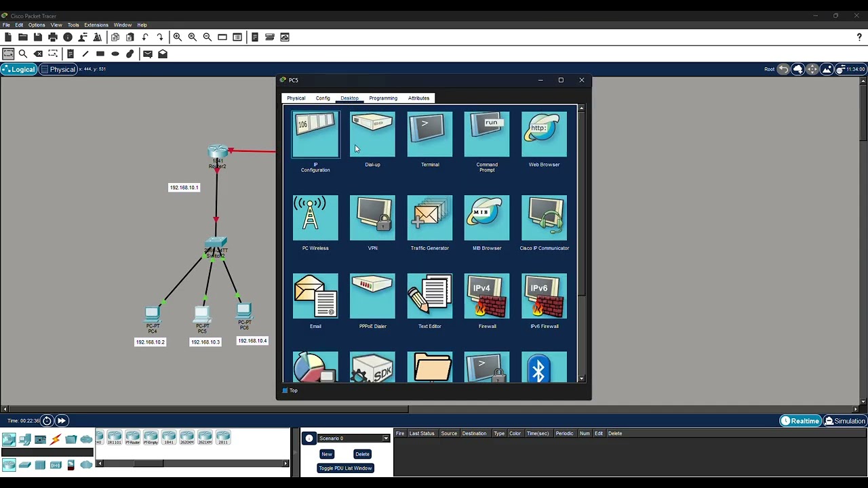Image resolution: width=868 pixels, height=488 pixels.
Task: Choose the 2811 router model
Action: 223,437
